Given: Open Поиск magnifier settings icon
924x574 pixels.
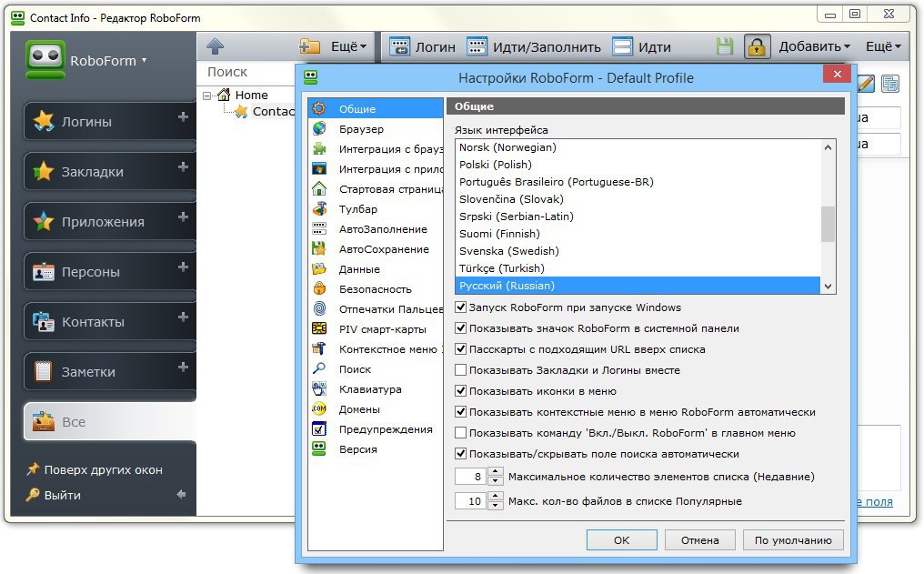Looking at the screenshot, I should 319,369.
